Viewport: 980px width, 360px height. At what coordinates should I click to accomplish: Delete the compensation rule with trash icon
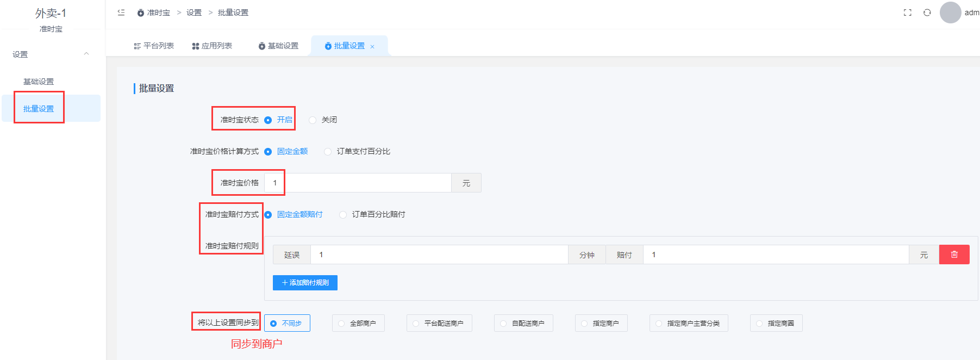tap(954, 255)
